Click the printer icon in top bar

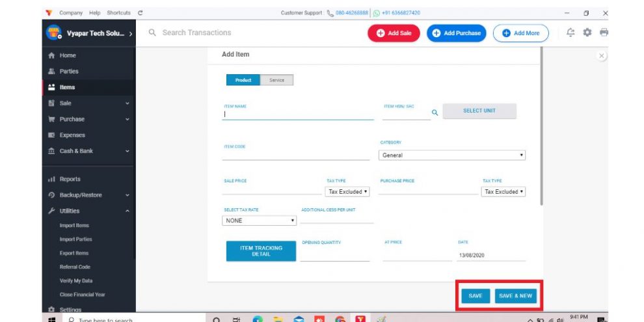(604, 33)
